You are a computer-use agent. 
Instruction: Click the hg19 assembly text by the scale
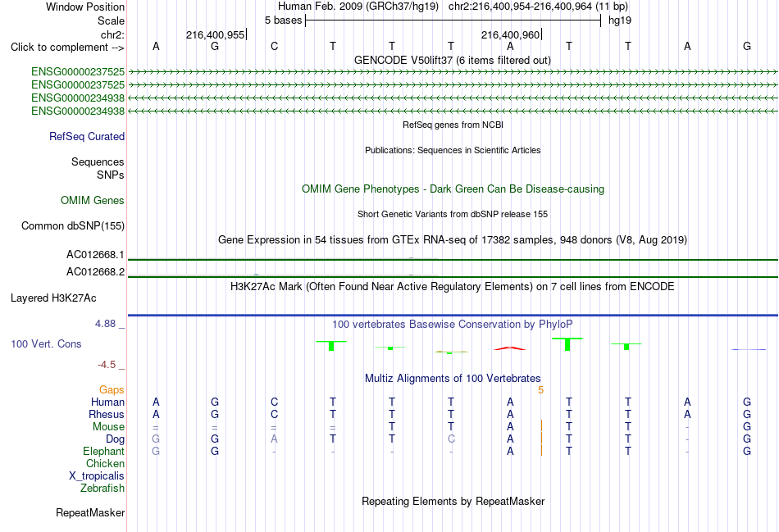620,20
